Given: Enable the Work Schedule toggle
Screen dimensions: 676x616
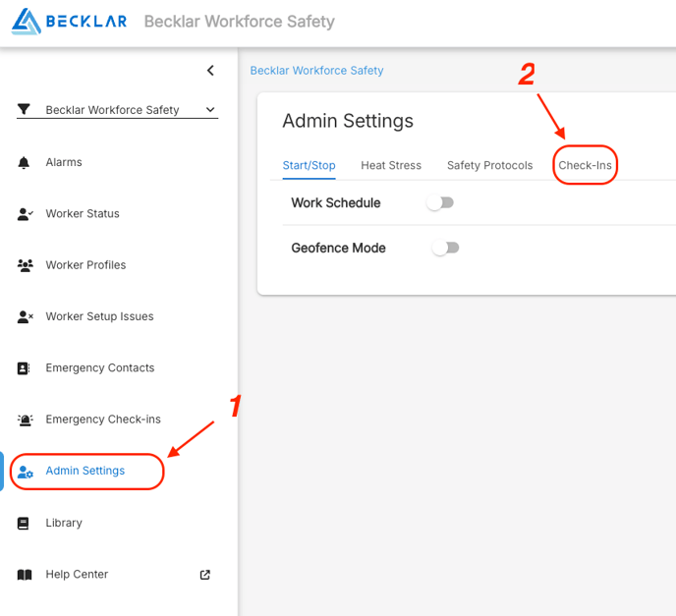Looking at the screenshot, I should pos(441,203).
